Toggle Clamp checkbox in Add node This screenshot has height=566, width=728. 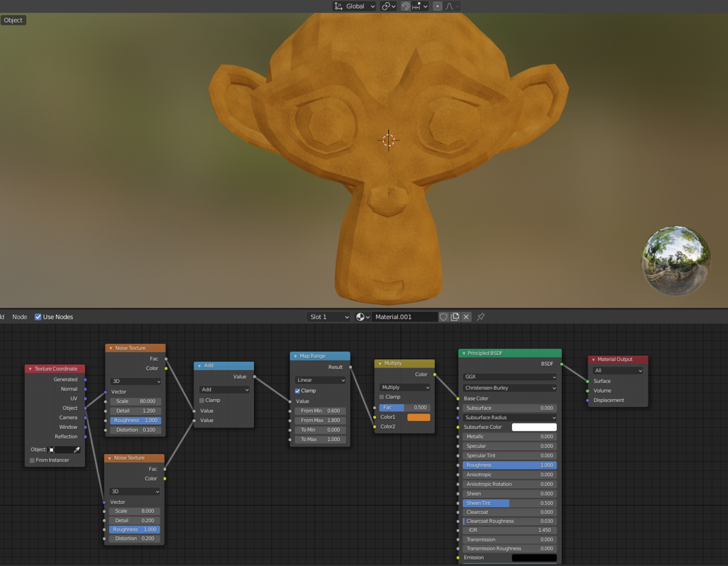click(x=201, y=400)
